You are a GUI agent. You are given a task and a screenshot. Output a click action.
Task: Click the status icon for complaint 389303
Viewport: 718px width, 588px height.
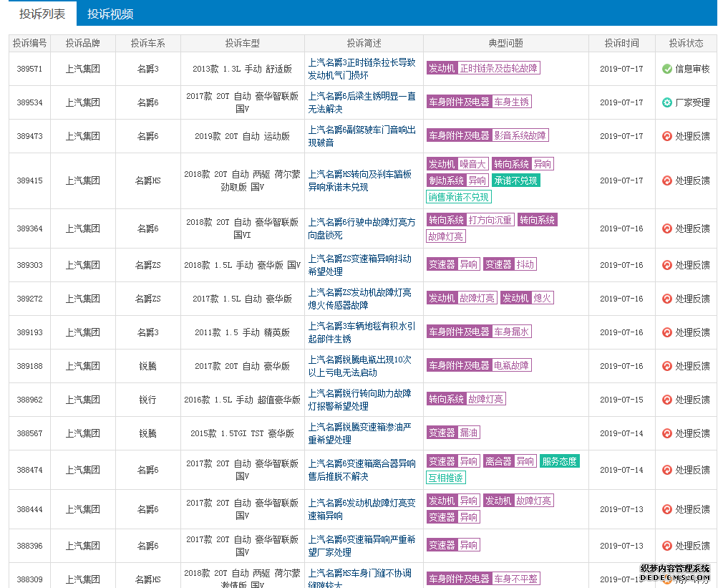coord(667,265)
